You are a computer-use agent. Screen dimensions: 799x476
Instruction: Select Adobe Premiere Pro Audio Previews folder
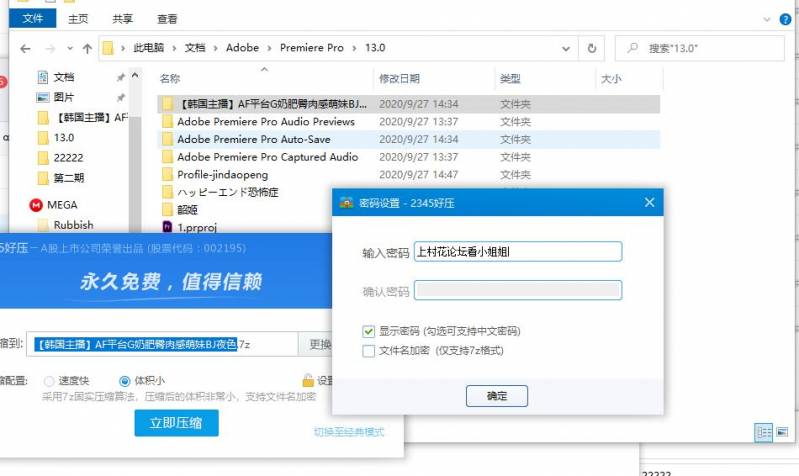click(265, 122)
